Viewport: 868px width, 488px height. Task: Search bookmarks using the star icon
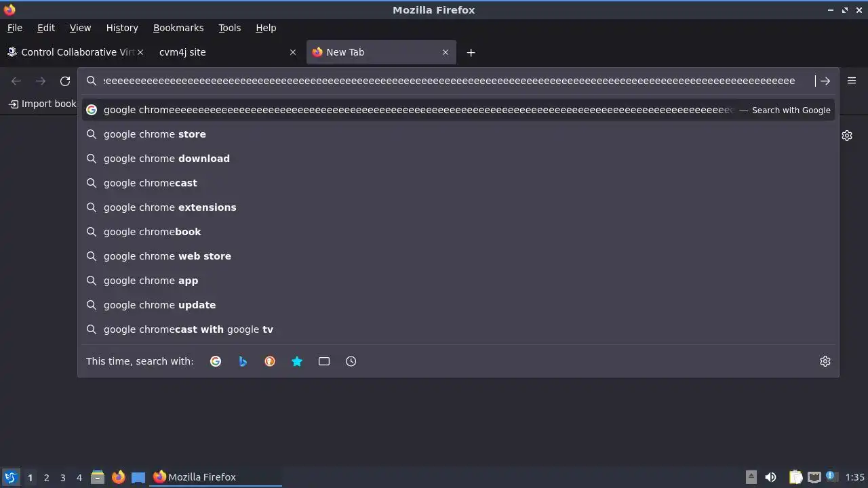pos(297,361)
